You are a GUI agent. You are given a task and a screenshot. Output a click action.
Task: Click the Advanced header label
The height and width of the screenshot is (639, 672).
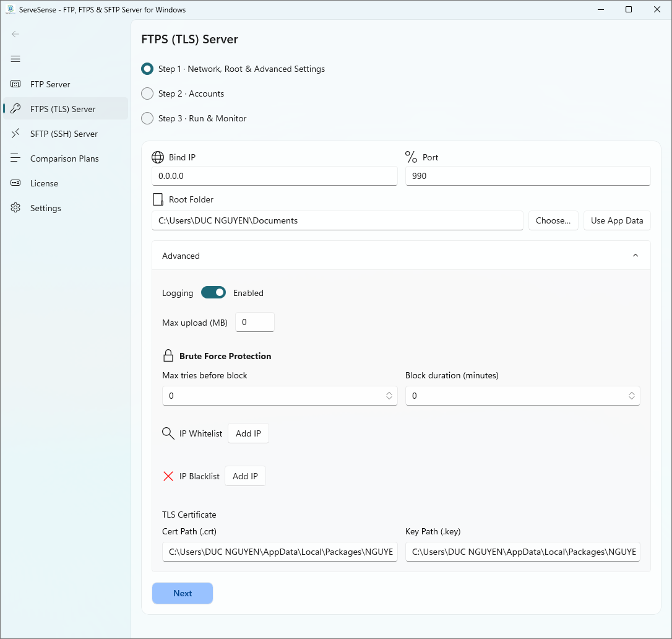point(181,256)
